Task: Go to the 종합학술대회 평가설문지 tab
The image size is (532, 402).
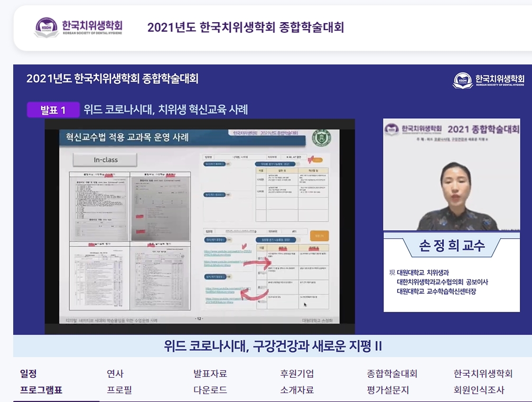Action: point(391,382)
